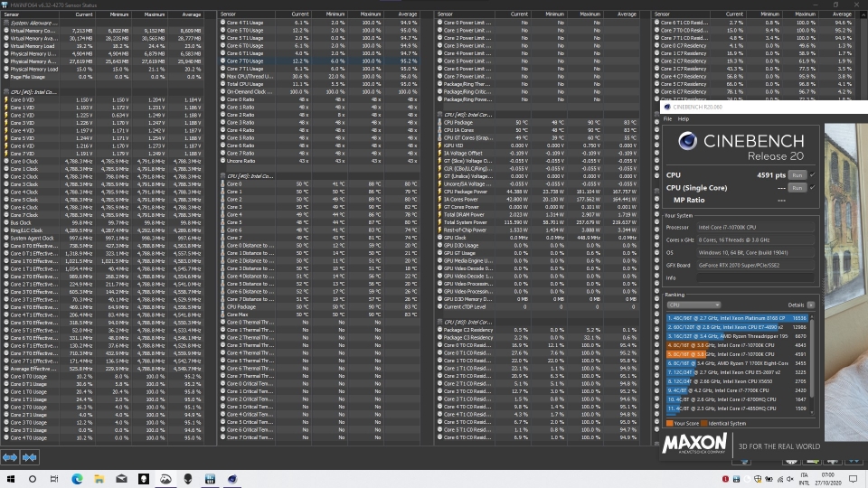
Task: Open the Mail app in taskbar
Action: click(121, 479)
